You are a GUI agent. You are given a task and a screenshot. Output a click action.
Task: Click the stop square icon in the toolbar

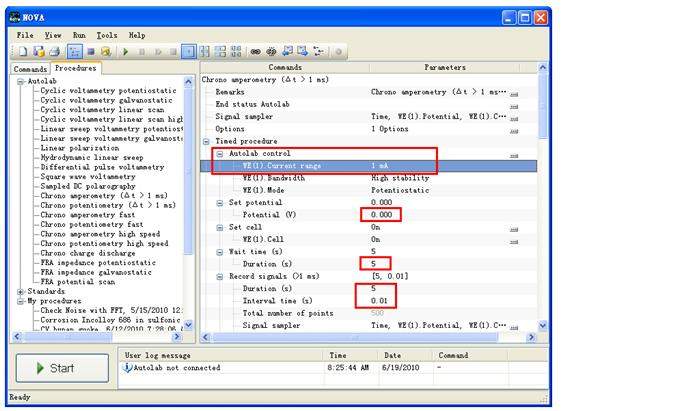(173, 52)
